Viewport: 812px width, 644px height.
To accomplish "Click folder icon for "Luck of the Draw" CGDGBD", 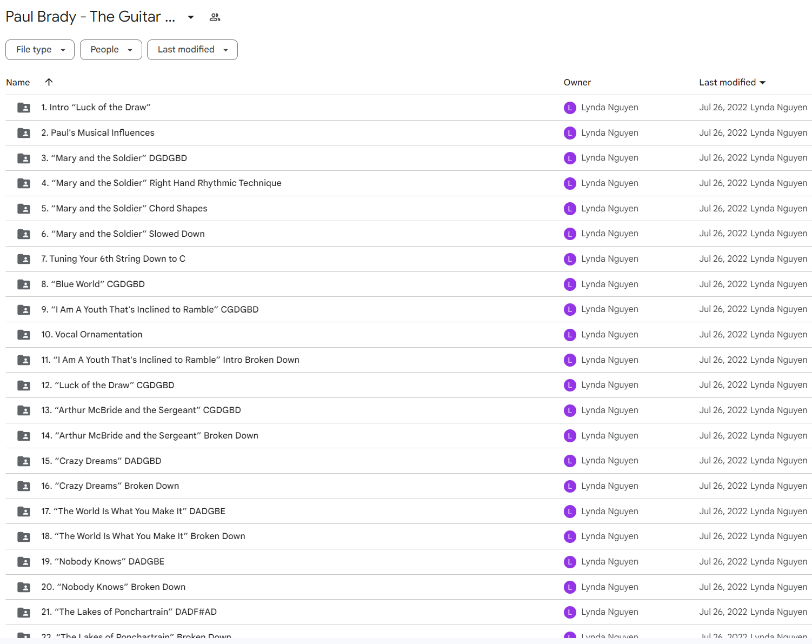I will (x=24, y=386).
